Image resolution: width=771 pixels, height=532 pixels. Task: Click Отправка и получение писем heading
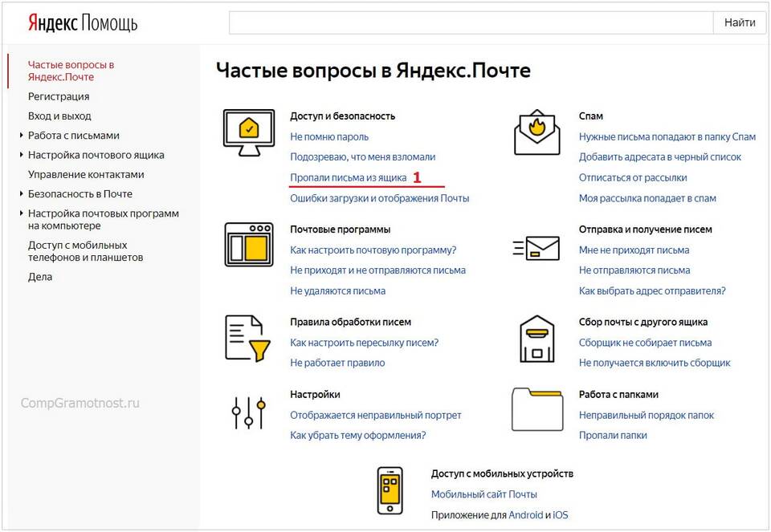coord(645,229)
